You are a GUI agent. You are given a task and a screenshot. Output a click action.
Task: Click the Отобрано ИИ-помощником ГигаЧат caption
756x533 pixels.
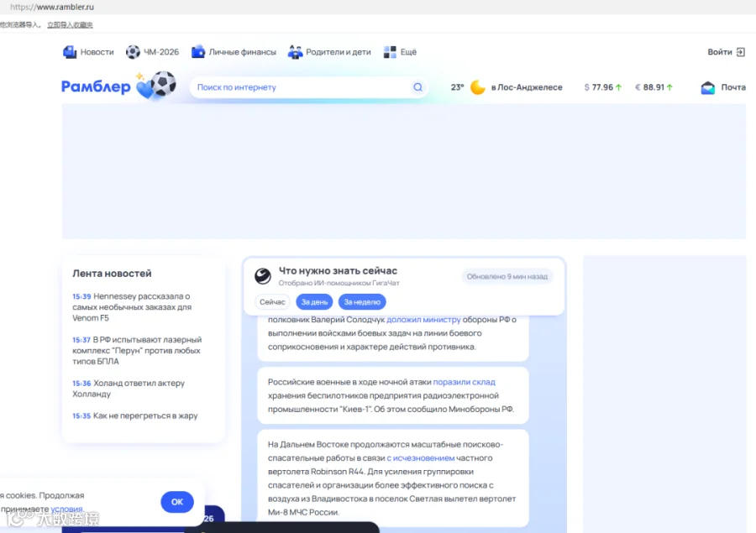tap(339, 283)
